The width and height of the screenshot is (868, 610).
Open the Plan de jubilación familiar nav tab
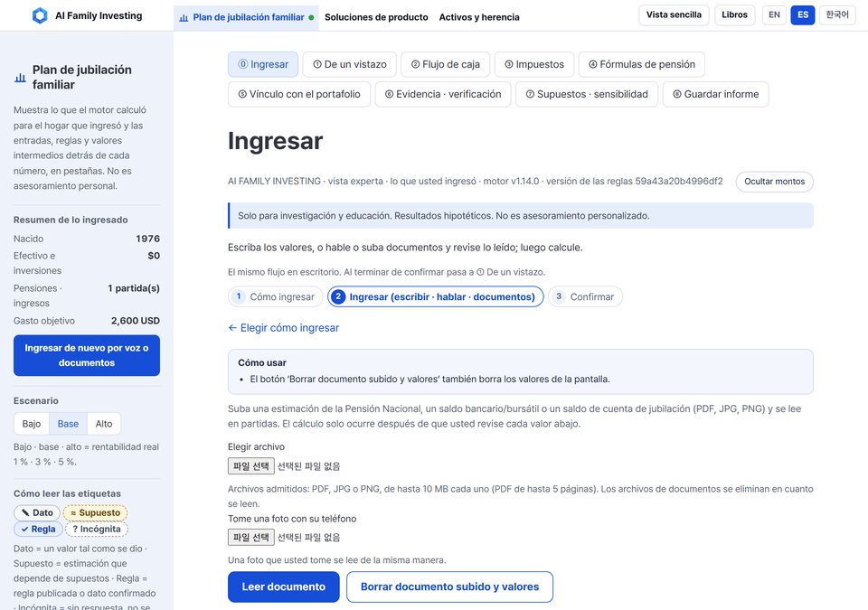pyautogui.click(x=246, y=17)
